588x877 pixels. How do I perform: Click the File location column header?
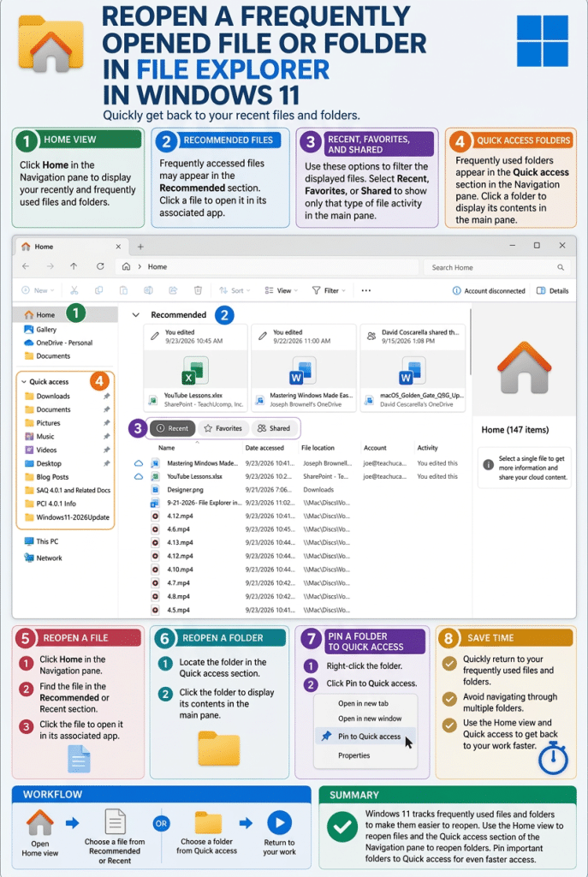318,448
